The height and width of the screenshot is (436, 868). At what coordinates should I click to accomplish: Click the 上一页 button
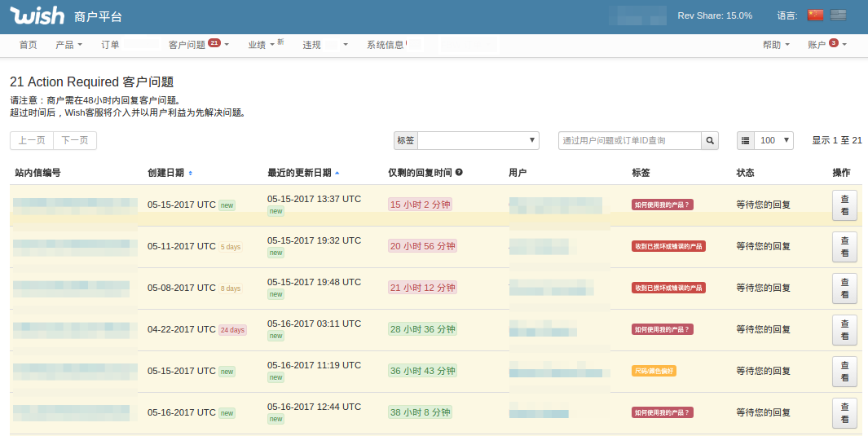[32, 141]
